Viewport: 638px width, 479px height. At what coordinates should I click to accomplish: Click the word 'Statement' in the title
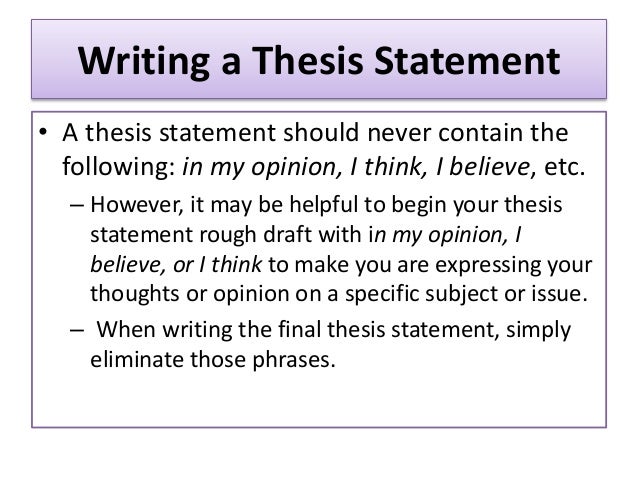pos(467,61)
